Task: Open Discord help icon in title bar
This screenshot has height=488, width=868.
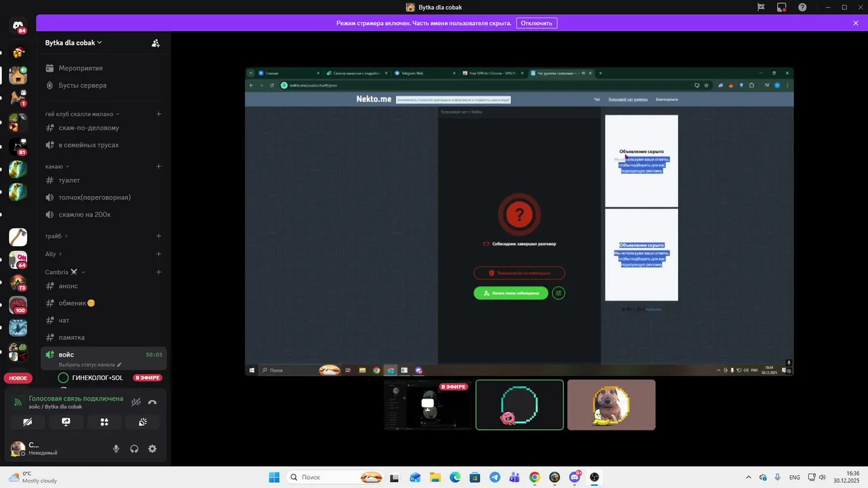Action: [x=802, y=7]
